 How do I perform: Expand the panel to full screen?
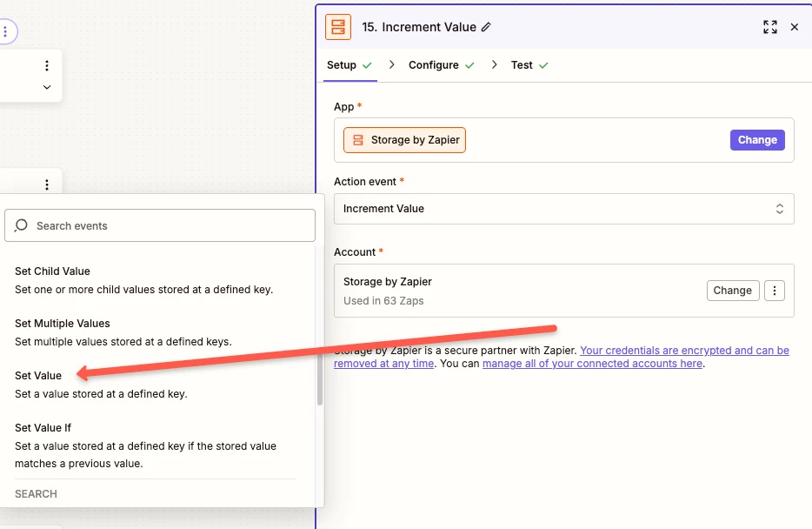pos(770,27)
